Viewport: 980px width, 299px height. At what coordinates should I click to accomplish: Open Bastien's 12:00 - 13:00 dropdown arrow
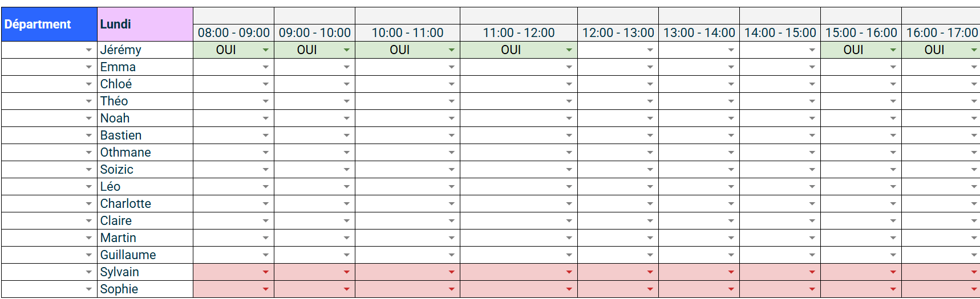tap(650, 136)
